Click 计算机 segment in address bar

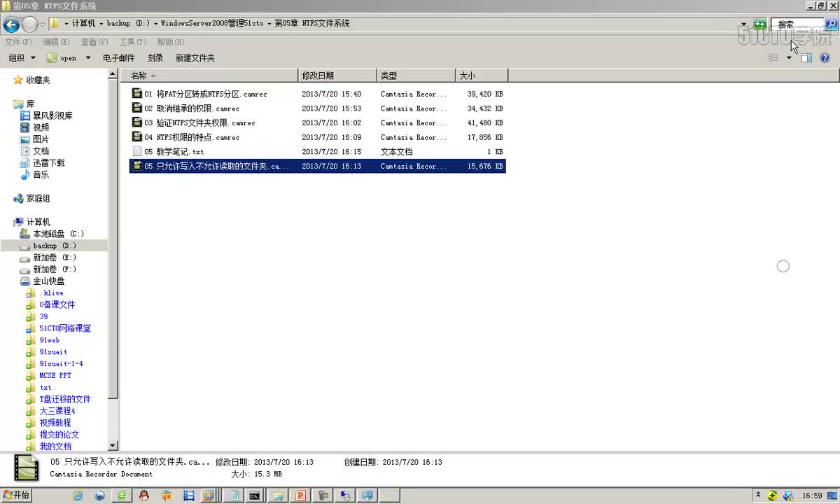click(83, 24)
